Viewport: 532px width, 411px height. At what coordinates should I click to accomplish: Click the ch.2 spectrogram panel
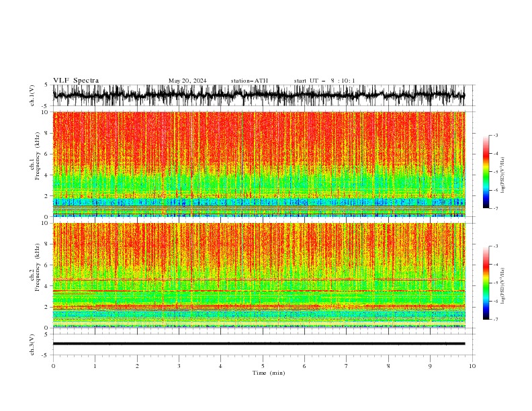pyautogui.click(x=259, y=275)
